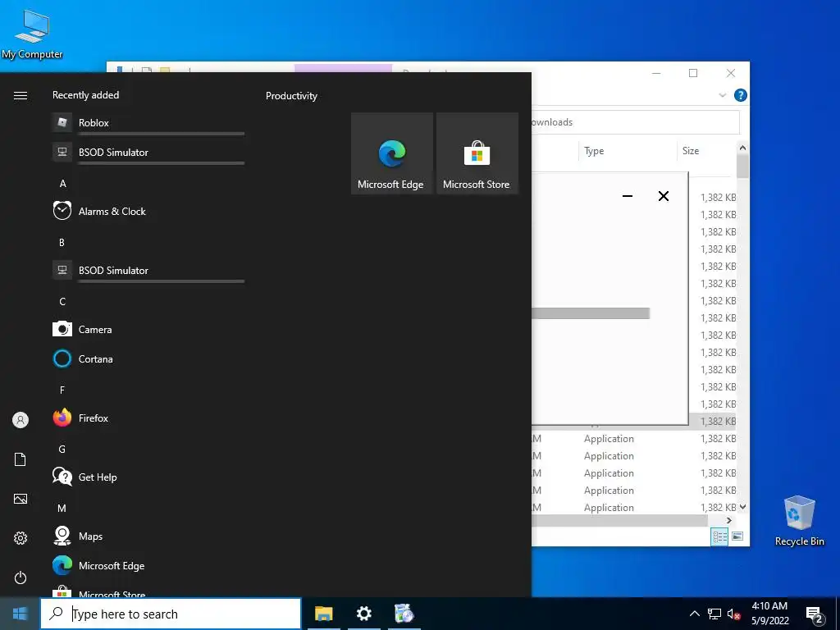Click the Recently added heading

85,95
